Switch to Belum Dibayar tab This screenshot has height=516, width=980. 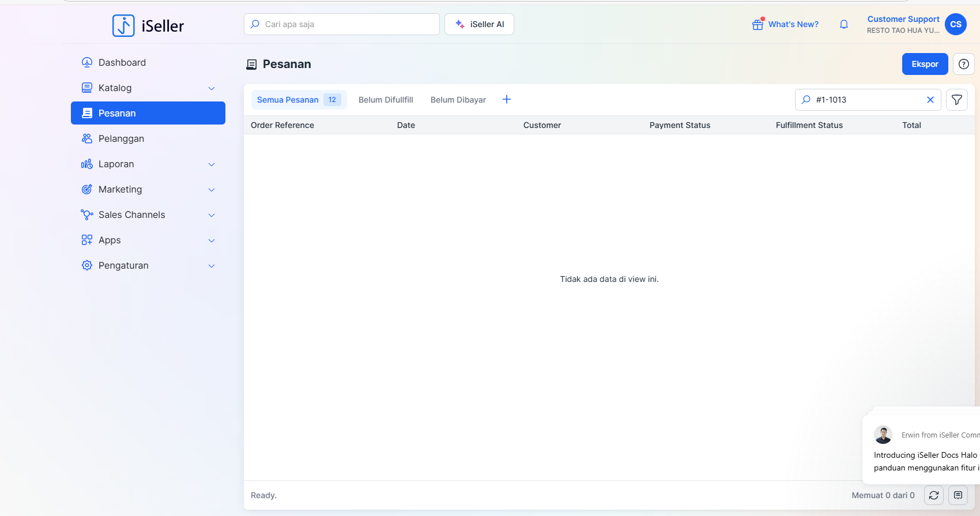[x=458, y=100]
